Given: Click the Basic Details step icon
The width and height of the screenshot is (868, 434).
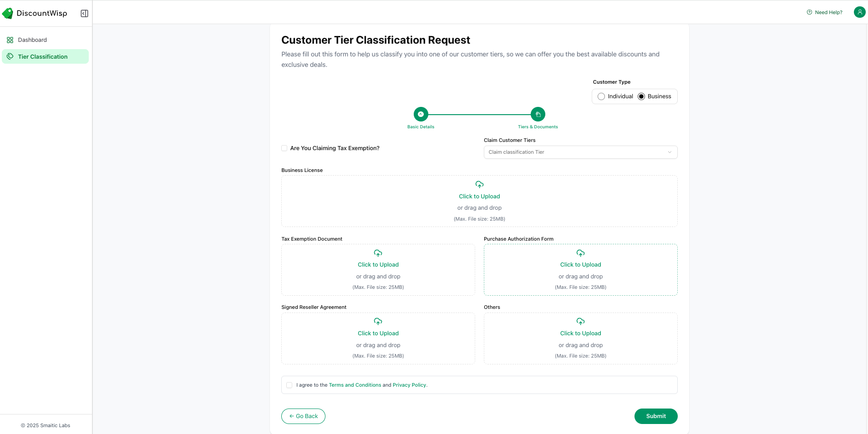Looking at the screenshot, I should click(x=421, y=114).
